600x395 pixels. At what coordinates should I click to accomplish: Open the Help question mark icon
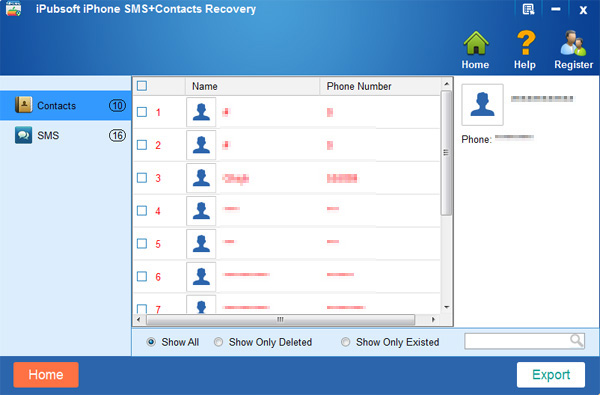(526, 43)
